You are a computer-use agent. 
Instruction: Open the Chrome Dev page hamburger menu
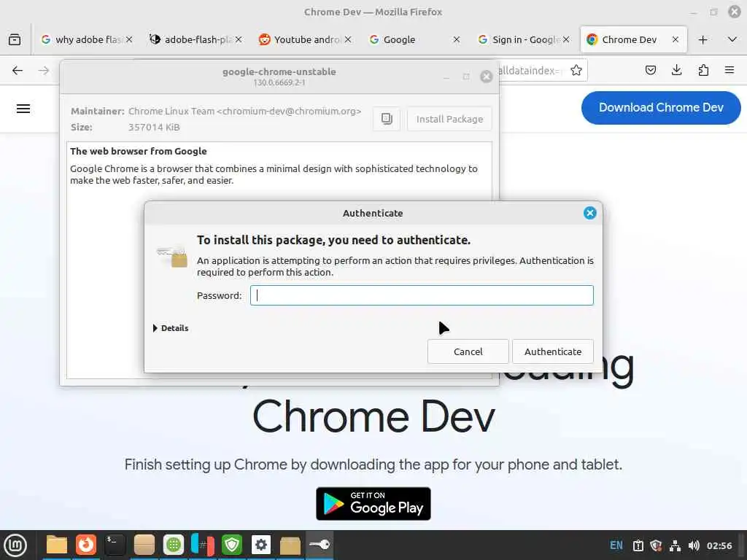tap(23, 109)
